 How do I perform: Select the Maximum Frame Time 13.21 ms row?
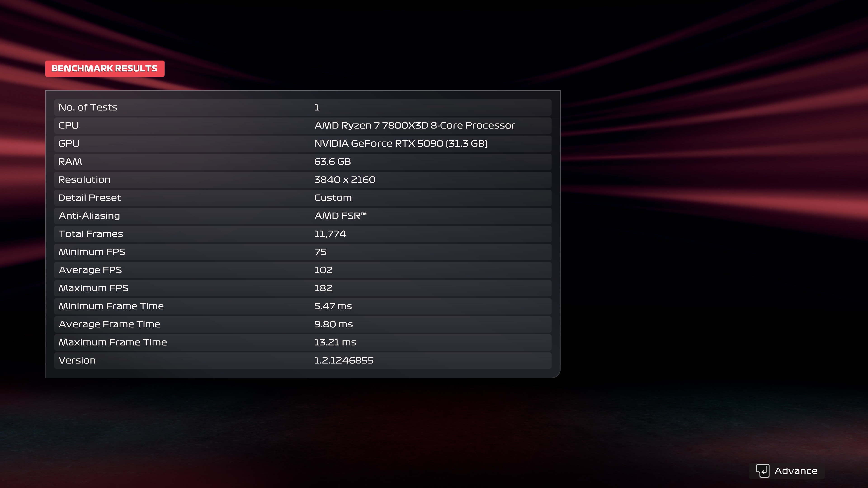tap(302, 343)
